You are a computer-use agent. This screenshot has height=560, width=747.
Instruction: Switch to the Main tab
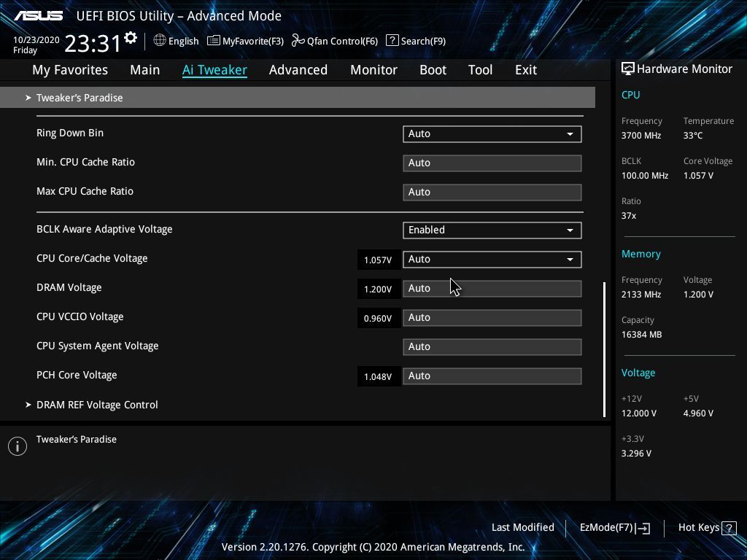145,70
